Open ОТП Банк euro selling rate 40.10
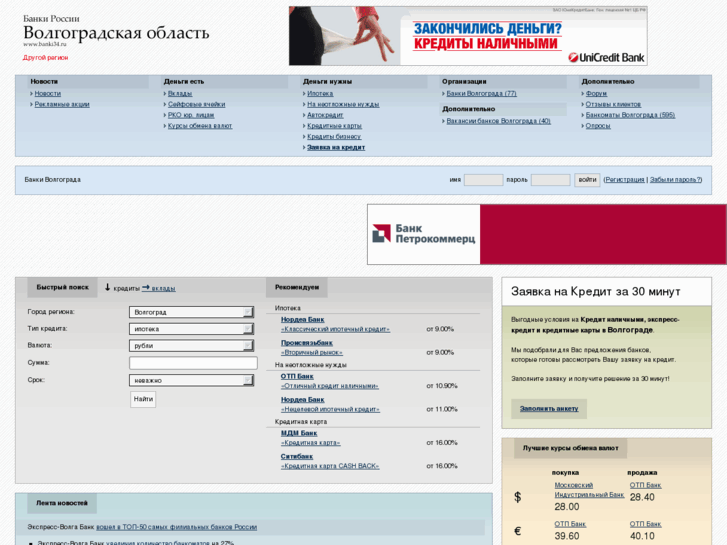Image resolution: width=727 pixels, height=545 pixels. [645, 524]
